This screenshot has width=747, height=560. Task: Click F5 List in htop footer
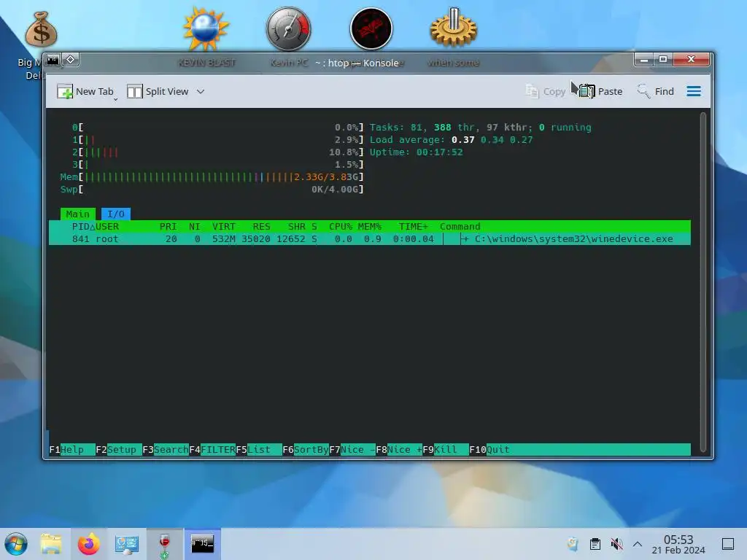coord(259,449)
